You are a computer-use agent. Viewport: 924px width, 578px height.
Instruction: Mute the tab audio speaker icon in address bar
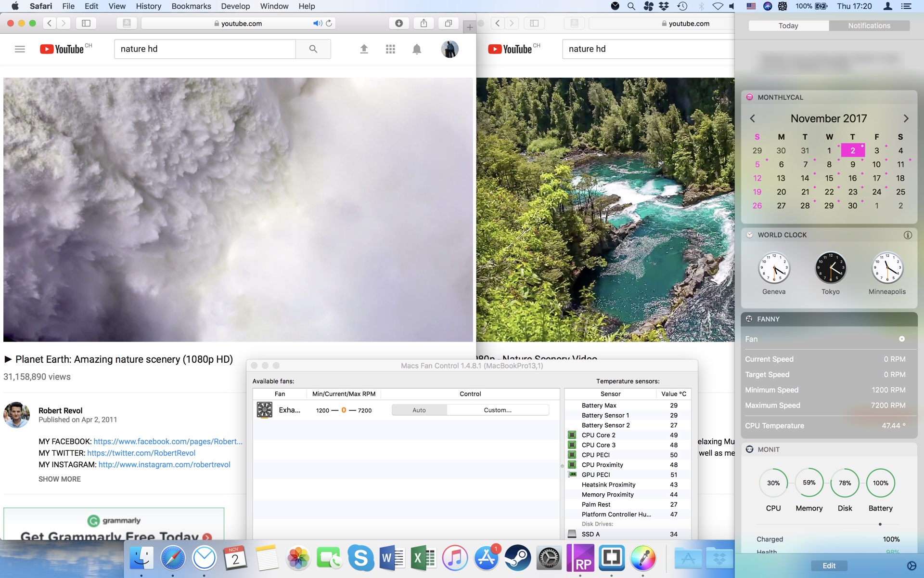tap(318, 23)
